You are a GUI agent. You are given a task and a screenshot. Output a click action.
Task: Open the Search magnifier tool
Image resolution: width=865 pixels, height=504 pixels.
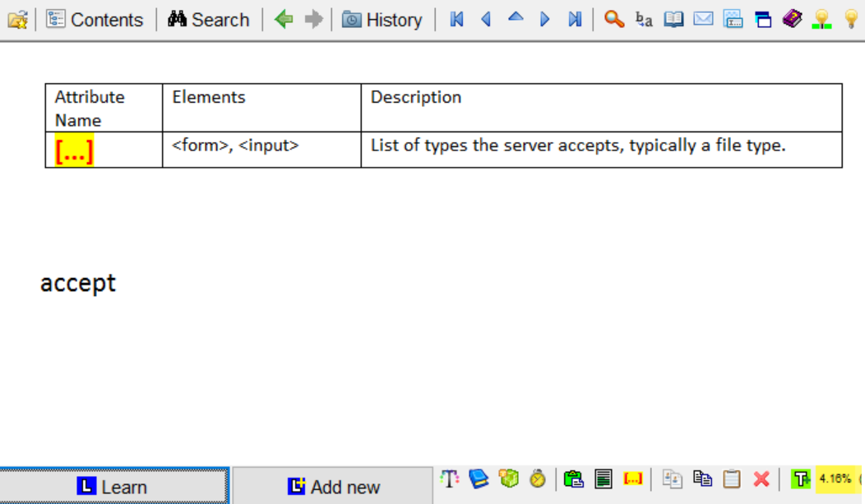[613, 18]
